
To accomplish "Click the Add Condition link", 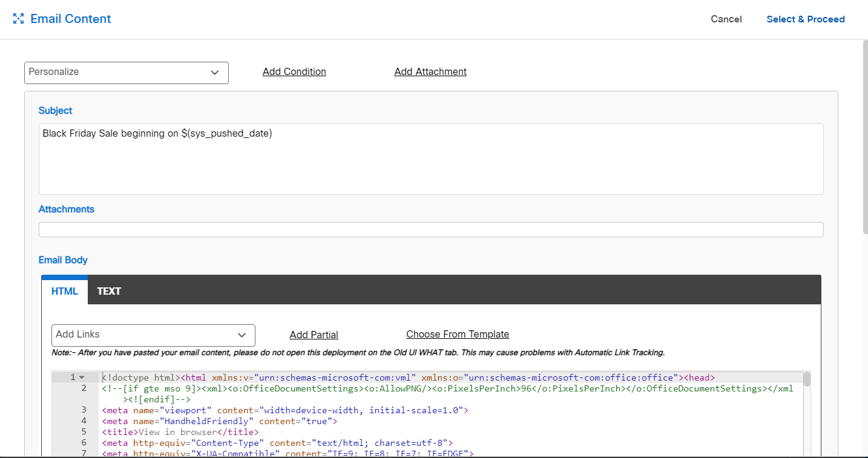I will [294, 71].
